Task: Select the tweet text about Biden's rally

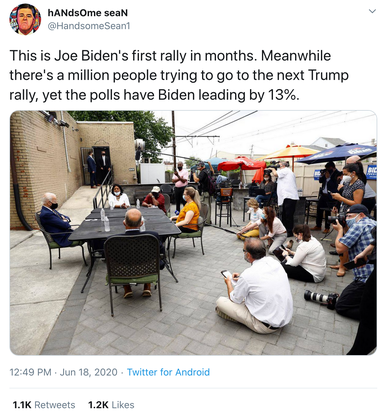Action: coord(179,75)
